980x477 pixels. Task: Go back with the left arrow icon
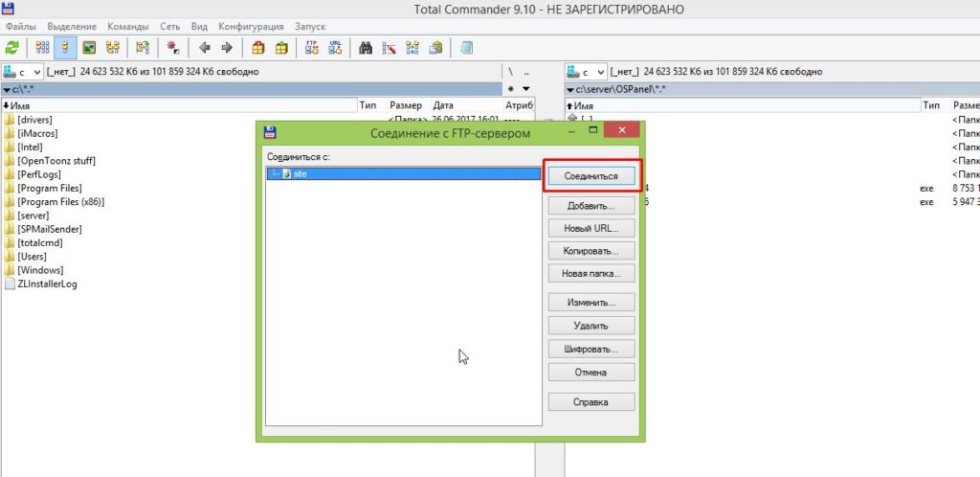(x=204, y=46)
